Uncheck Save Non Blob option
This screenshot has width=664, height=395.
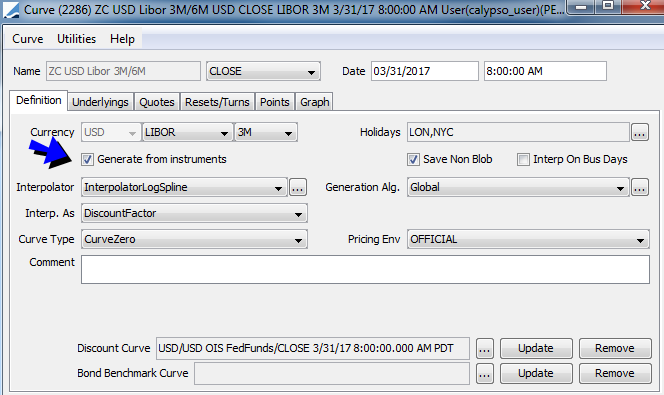[413, 160]
